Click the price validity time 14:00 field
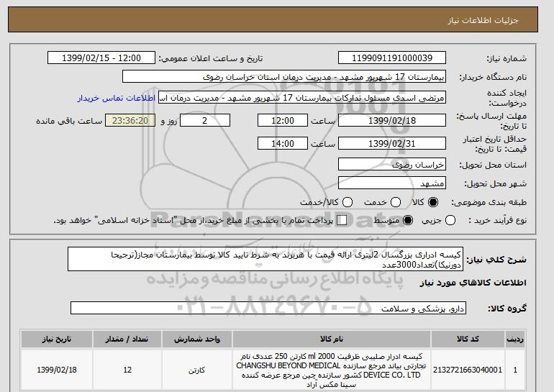Image resolution: width=554 pixels, height=392 pixels. [x=283, y=143]
